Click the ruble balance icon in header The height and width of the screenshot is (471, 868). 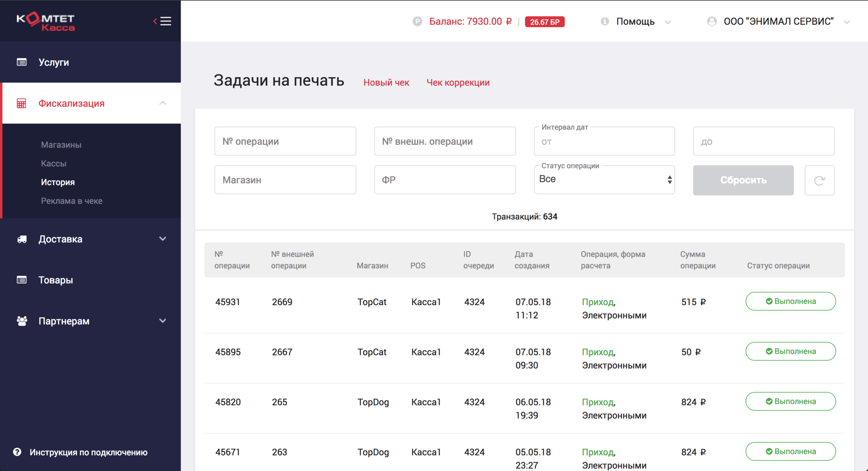tap(417, 22)
